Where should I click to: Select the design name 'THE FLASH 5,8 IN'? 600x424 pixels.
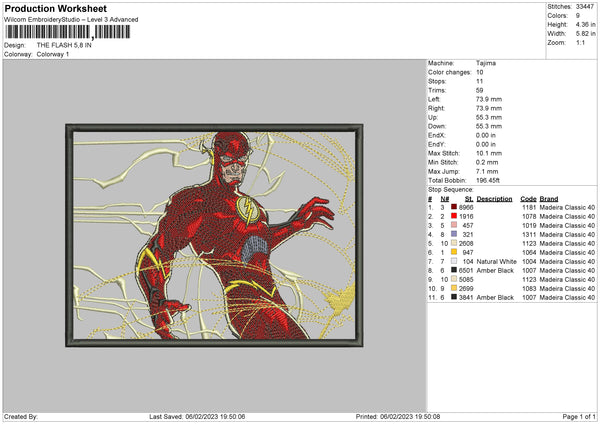click(64, 45)
